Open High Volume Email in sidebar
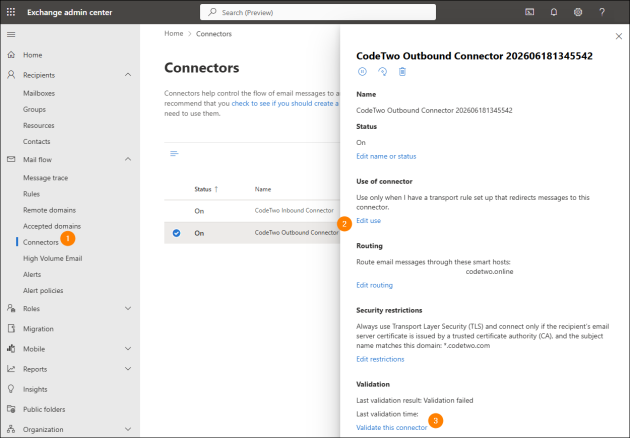The height and width of the screenshot is (438, 630). coord(53,258)
